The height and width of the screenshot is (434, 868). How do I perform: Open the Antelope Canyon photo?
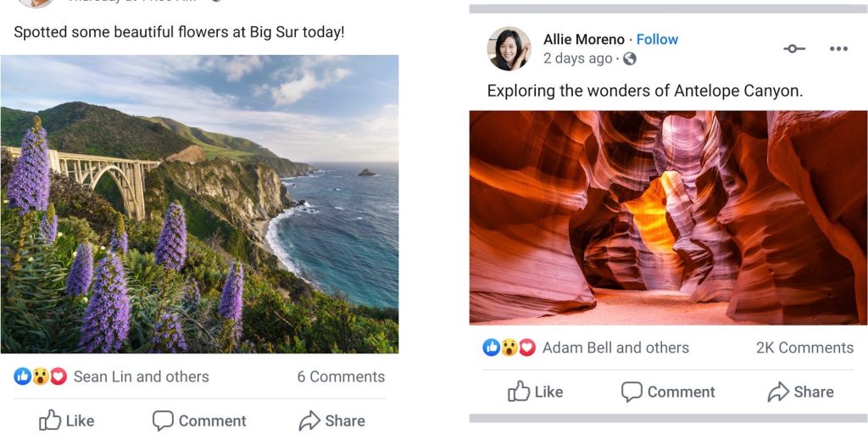click(x=668, y=217)
